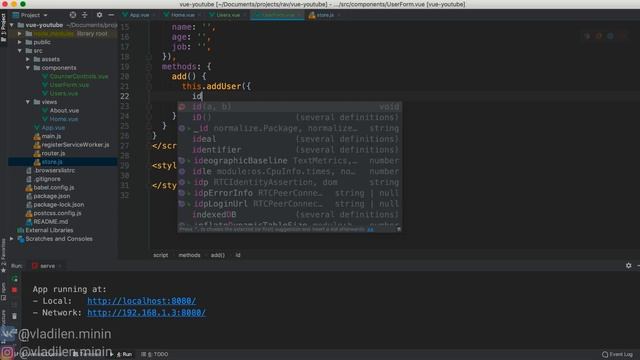Fold the methods block at line 19
640x360 pixels.
click(149, 67)
